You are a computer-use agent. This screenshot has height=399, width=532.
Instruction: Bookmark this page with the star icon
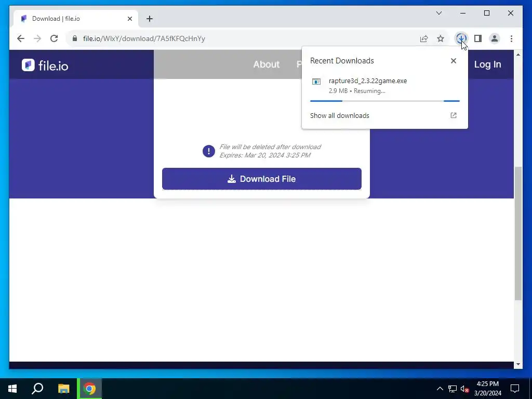441,38
